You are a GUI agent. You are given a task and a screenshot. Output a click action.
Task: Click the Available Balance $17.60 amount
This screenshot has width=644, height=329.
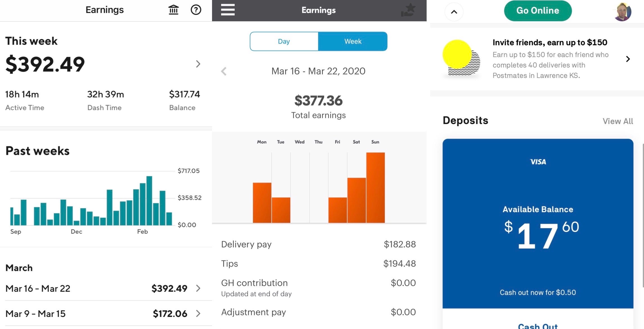(x=541, y=235)
